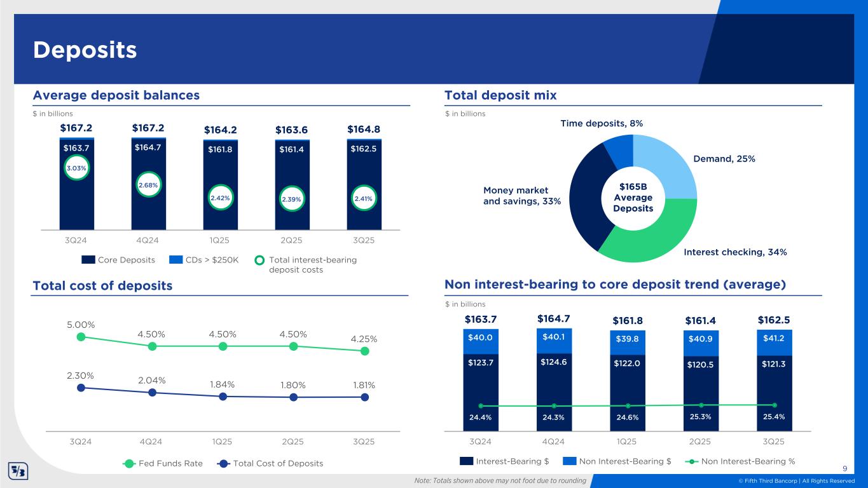Click the Total interest-bearing deposit costs legend circle

[x=259, y=260]
